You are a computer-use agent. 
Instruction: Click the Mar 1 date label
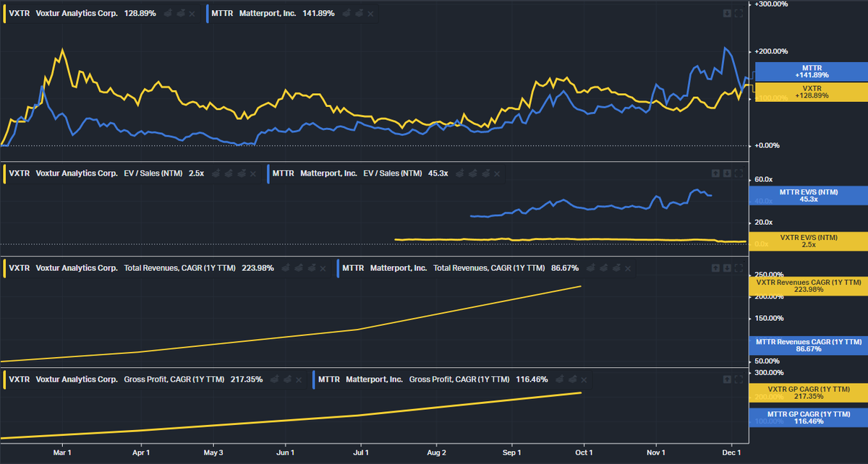pyautogui.click(x=63, y=453)
